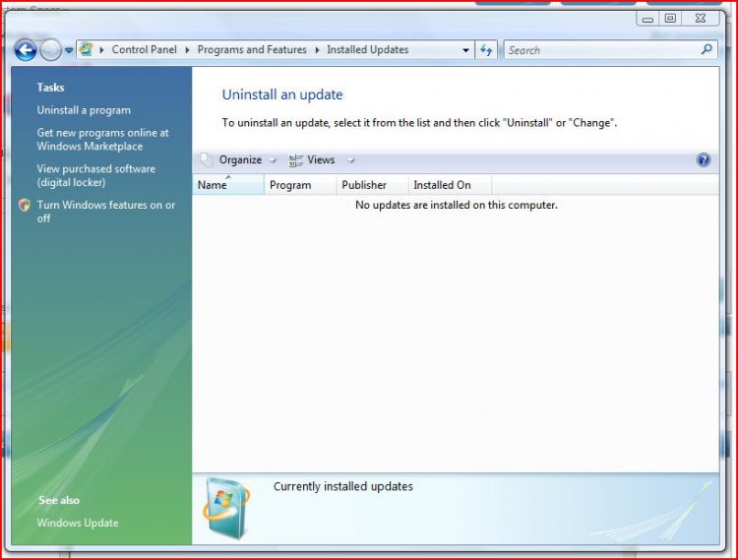
Task: Expand the Views dropdown arrow
Action: point(350,160)
